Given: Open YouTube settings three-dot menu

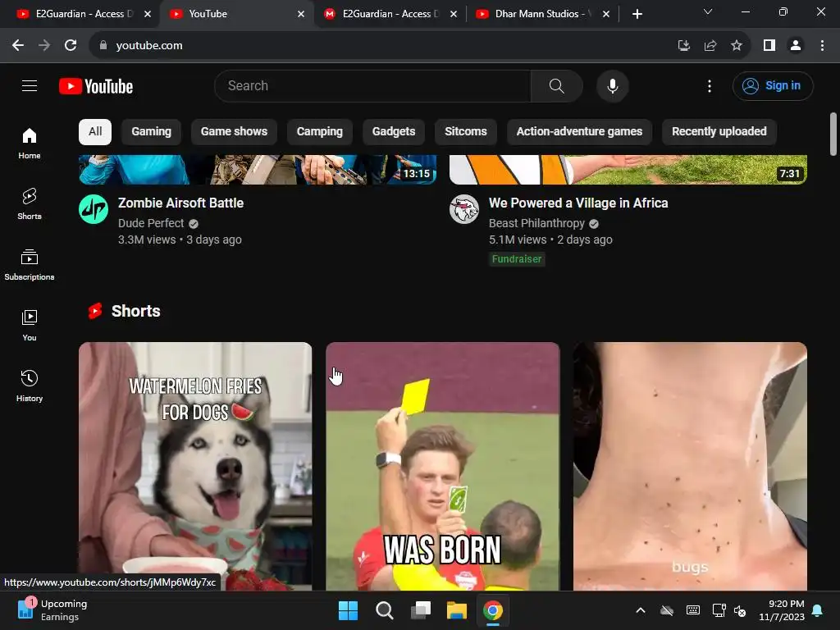Looking at the screenshot, I should 710,85.
